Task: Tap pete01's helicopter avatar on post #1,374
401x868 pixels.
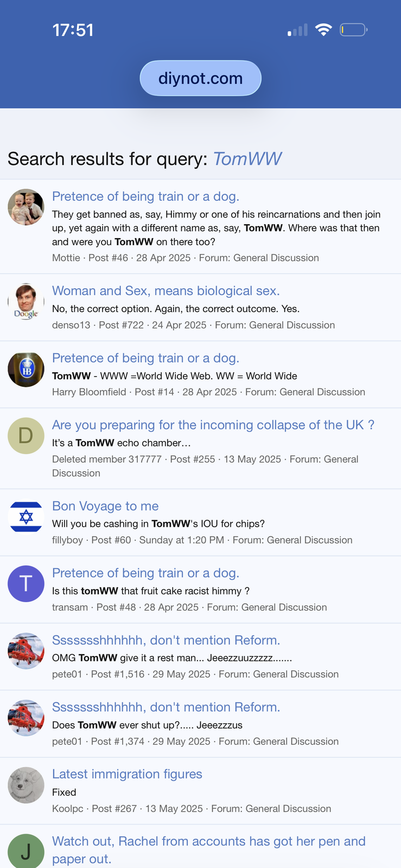Action: (x=26, y=718)
